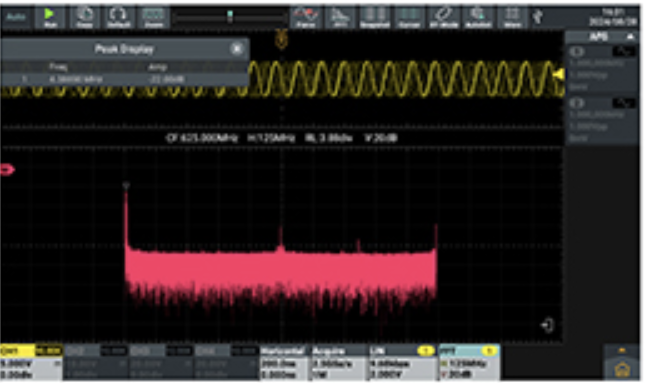This screenshot has height=383, width=645.
Task: Click the home icon at bottom right
Action: 622,369
